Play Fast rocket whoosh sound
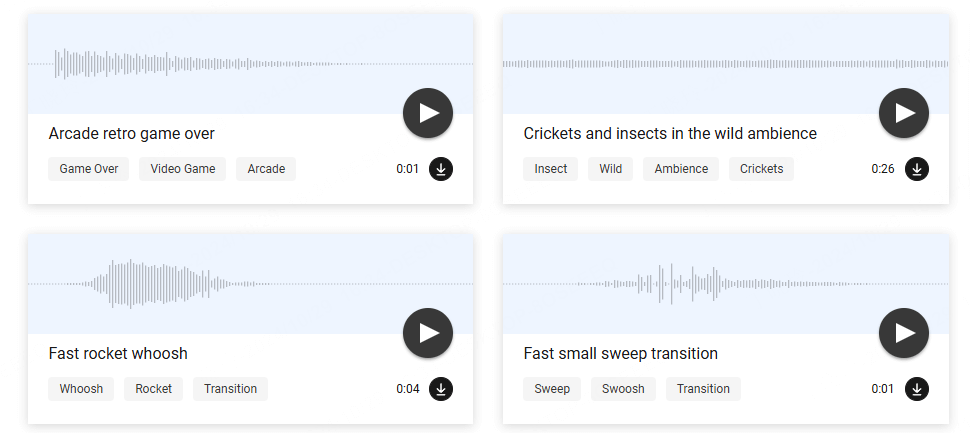The image size is (970, 433). (428, 333)
